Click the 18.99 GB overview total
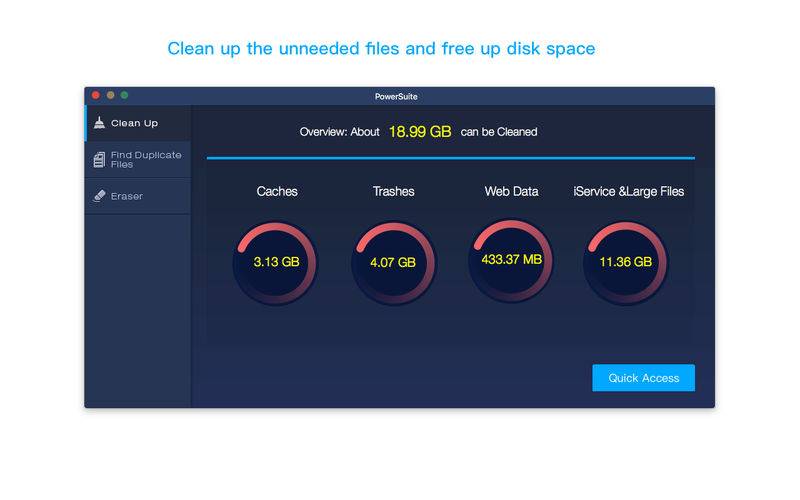The image size is (800, 500). coord(420,132)
